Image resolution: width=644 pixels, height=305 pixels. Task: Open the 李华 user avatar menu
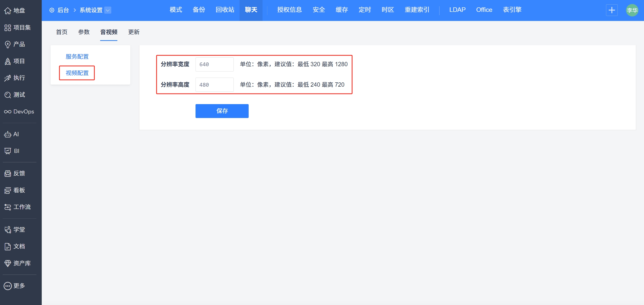pyautogui.click(x=632, y=10)
